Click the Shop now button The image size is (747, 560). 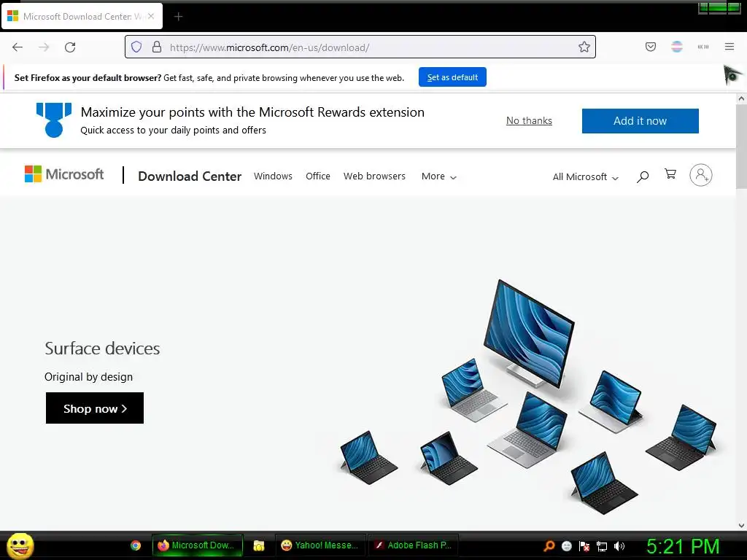95,408
